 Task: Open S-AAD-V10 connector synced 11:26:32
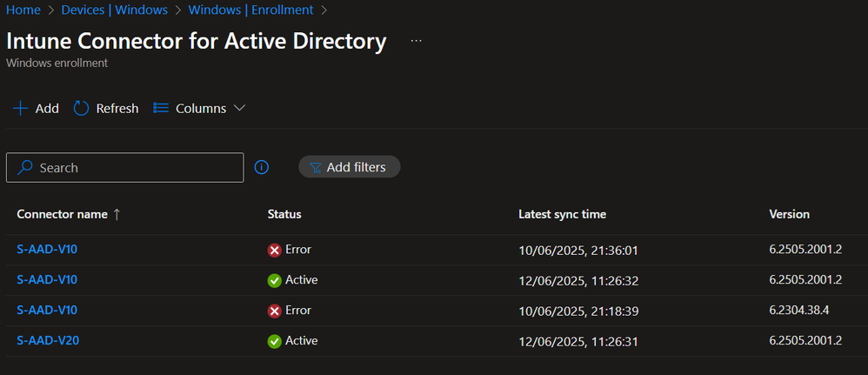point(47,280)
